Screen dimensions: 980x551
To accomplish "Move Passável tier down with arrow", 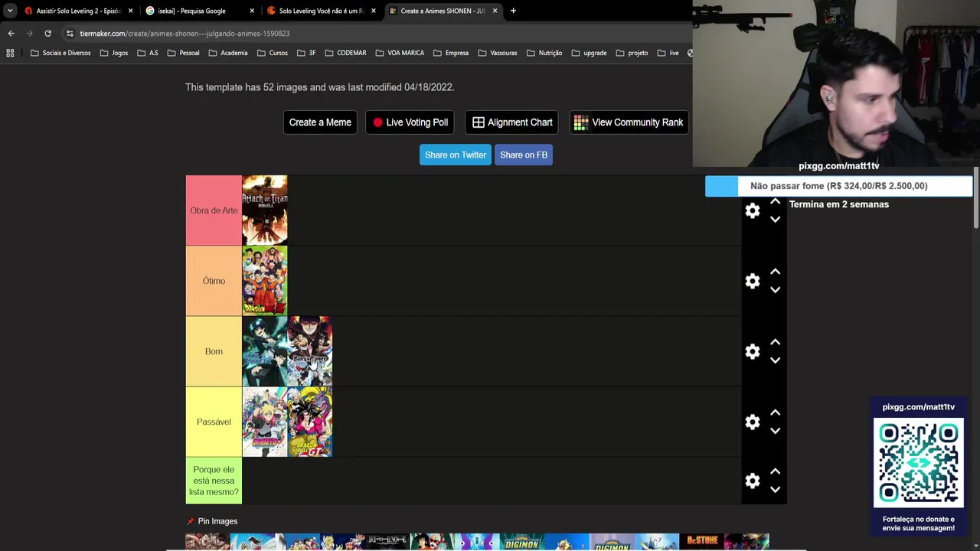I will 775,431.
